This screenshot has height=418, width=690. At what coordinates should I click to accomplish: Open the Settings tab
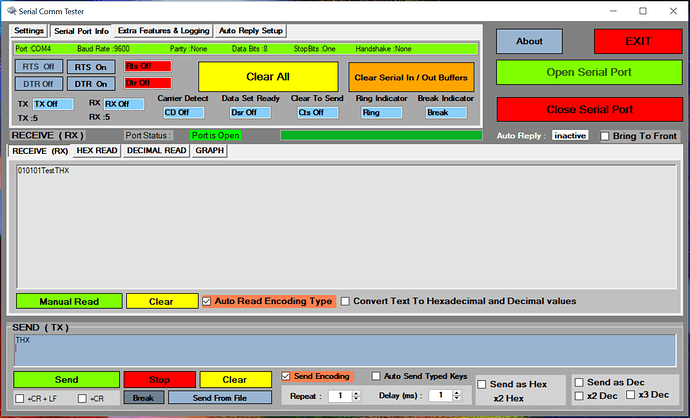29,30
